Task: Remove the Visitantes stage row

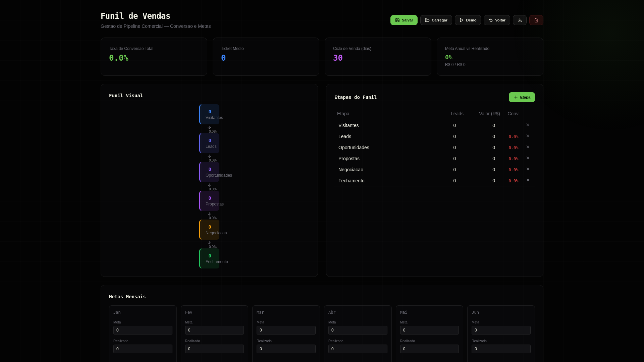Action: tap(528, 125)
